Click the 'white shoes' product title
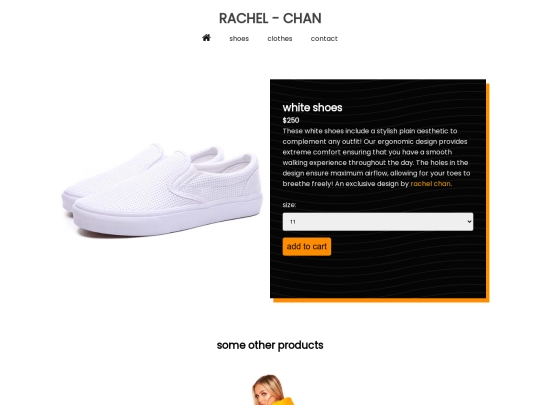This screenshot has height=405, width=540. (x=312, y=107)
